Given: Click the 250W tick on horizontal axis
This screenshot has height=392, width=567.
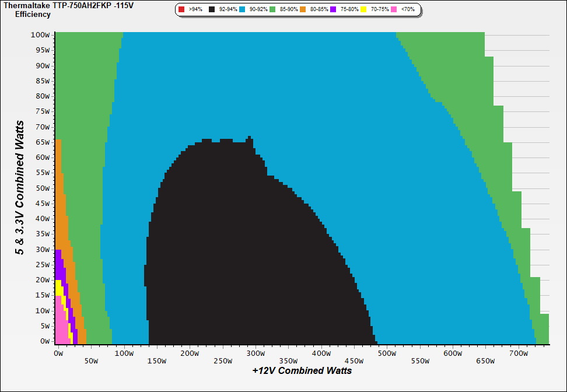Looking at the screenshot, I should point(222,361).
